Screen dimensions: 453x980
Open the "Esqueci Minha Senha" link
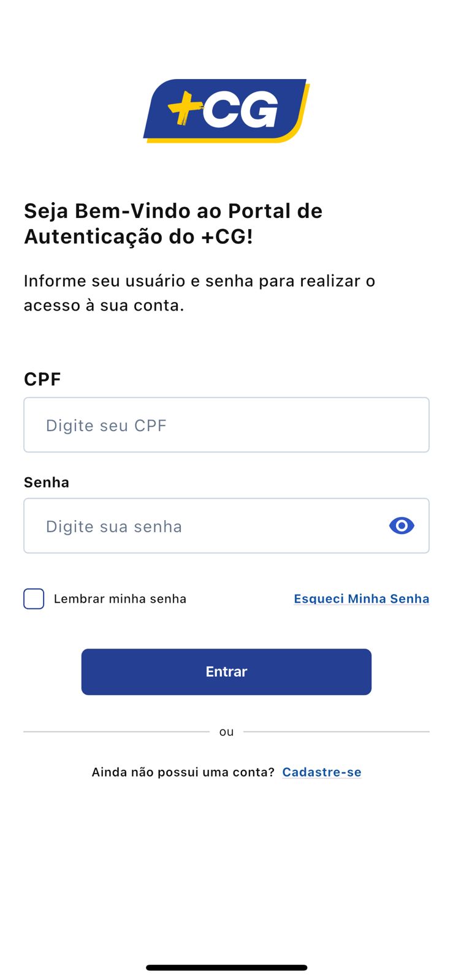(361, 599)
